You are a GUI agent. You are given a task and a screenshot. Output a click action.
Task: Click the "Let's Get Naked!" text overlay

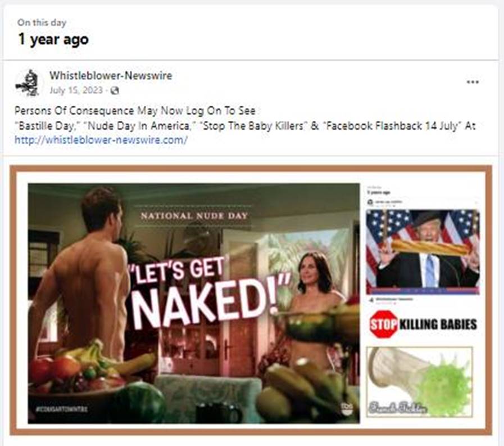pyautogui.click(x=210, y=294)
